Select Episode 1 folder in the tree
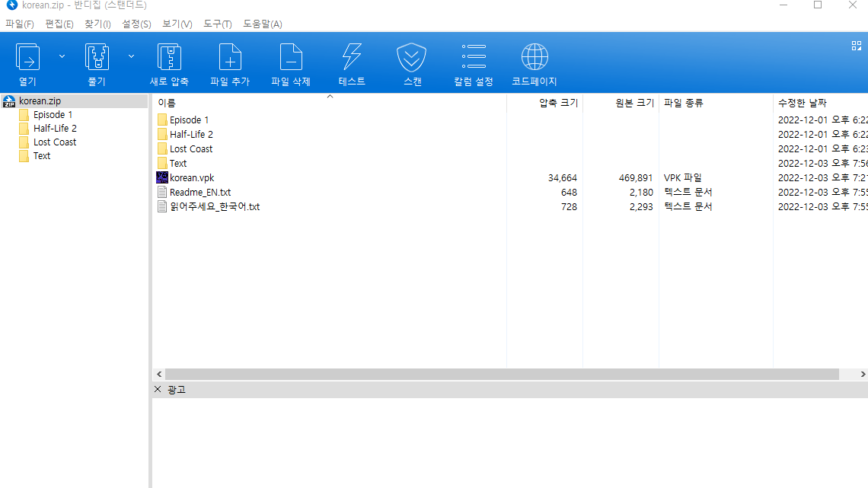The height and width of the screenshot is (488, 868). click(x=53, y=114)
